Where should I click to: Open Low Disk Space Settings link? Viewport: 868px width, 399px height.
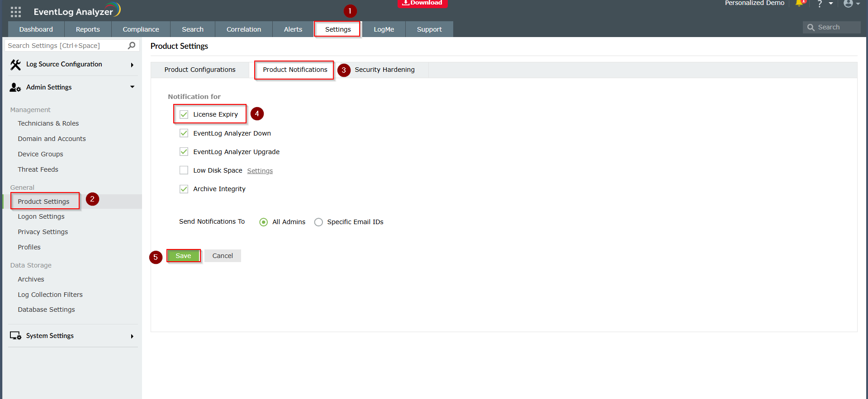(x=260, y=171)
